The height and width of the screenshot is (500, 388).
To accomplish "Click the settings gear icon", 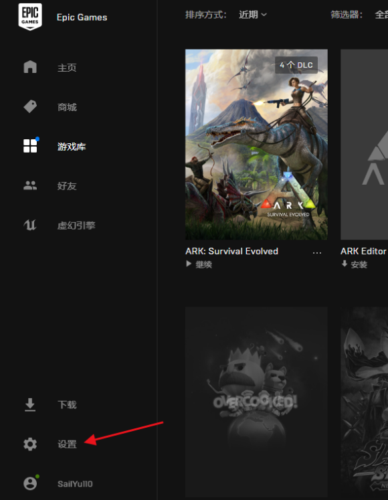I will [x=30, y=444].
